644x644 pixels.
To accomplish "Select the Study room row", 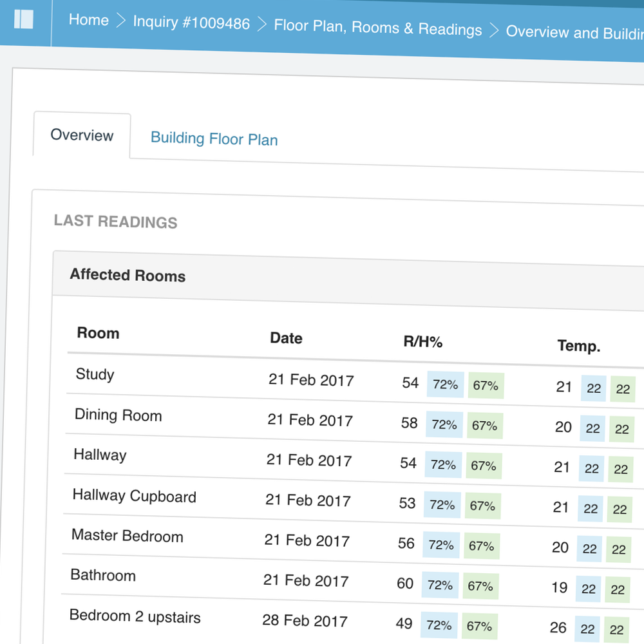I will (95, 374).
